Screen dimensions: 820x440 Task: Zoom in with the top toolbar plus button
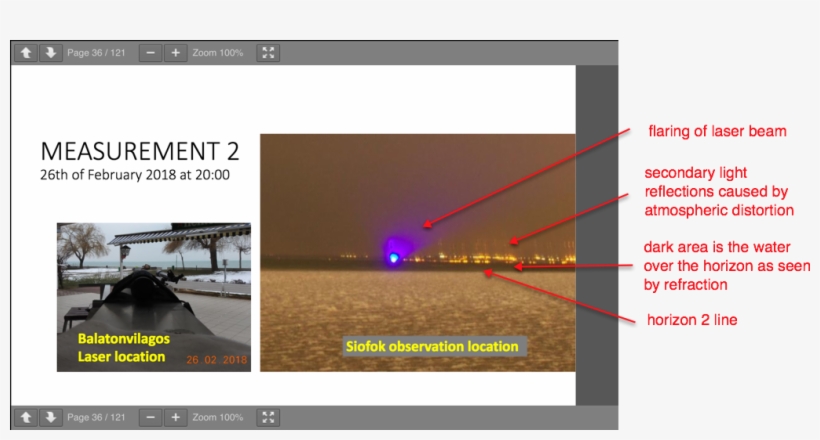point(175,53)
